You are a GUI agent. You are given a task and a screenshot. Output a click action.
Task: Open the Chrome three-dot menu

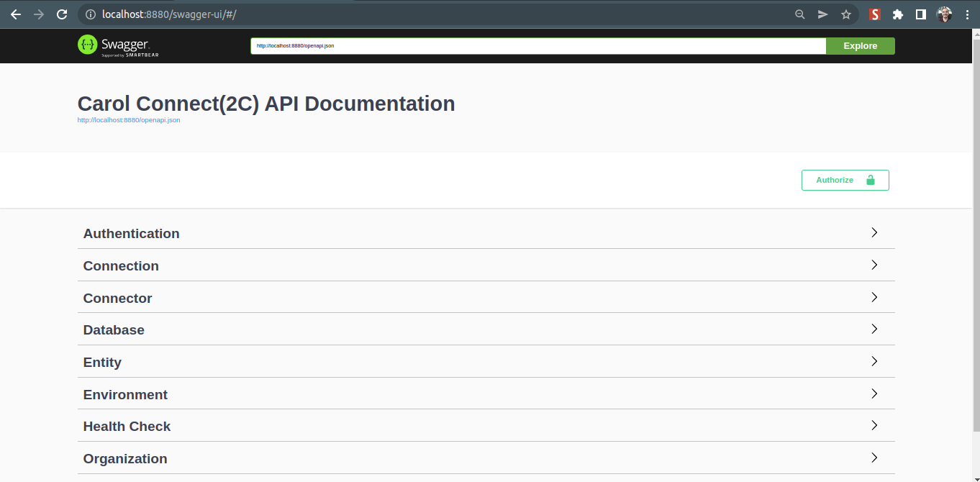(966, 14)
